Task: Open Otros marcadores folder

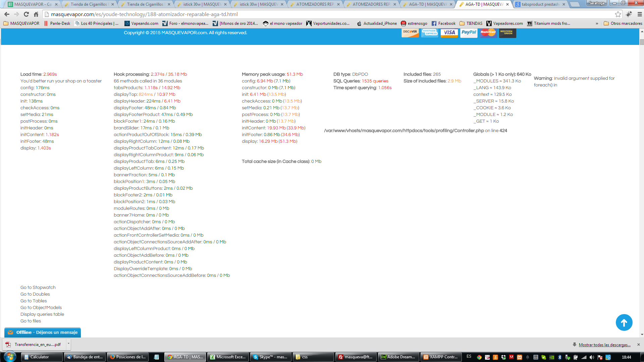Action: (623, 23)
